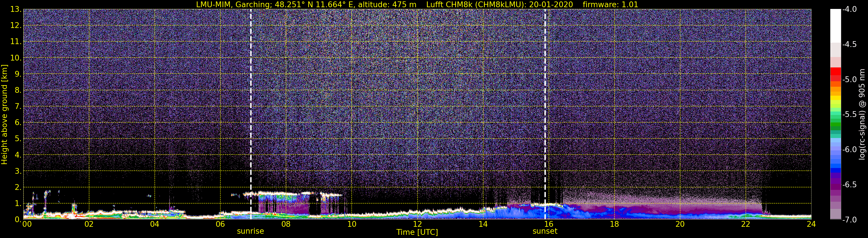Image resolution: width=868 pixels, height=238 pixels.
Task: Click the time axis tick '04'
Action: pyautogui.click(x=155, y=224)
